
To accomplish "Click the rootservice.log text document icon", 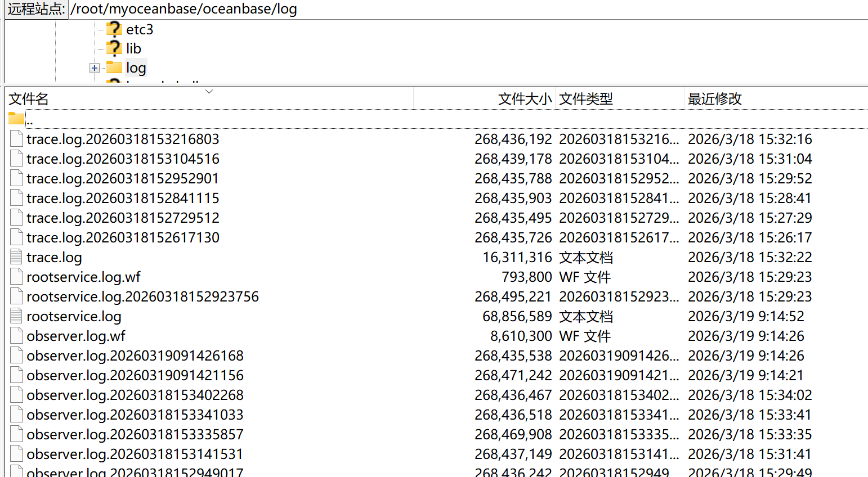I will (16, 316).
